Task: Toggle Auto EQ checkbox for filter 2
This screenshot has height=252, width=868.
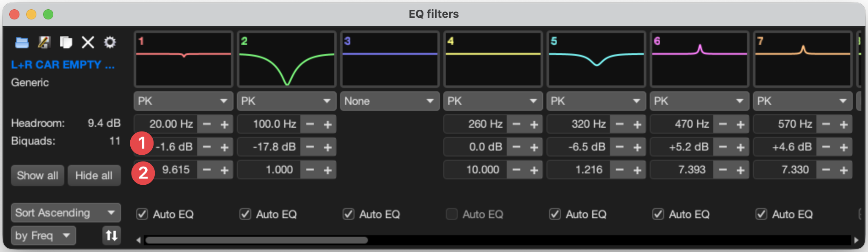Action: point(245,214)
